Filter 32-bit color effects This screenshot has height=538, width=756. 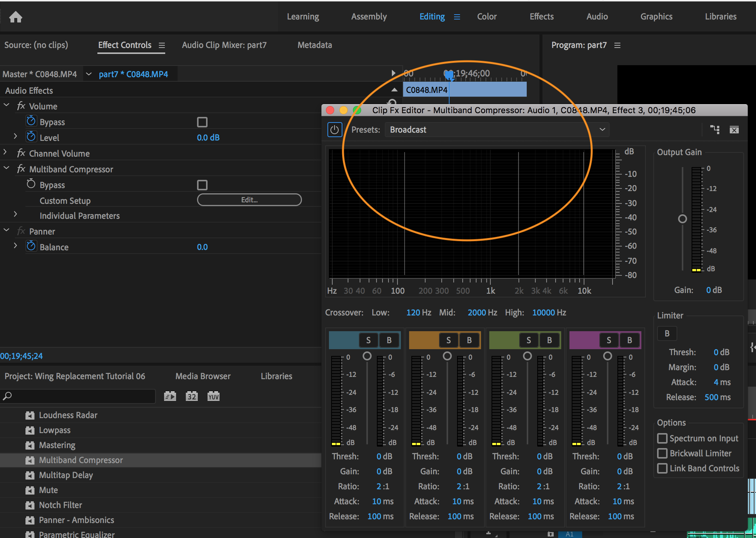pos(191,396)
